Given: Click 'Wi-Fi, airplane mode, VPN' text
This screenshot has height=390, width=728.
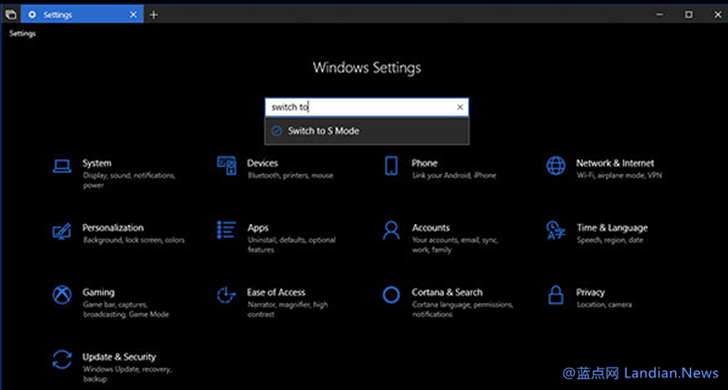Looking at the screenshot, I should click(619, 176).
